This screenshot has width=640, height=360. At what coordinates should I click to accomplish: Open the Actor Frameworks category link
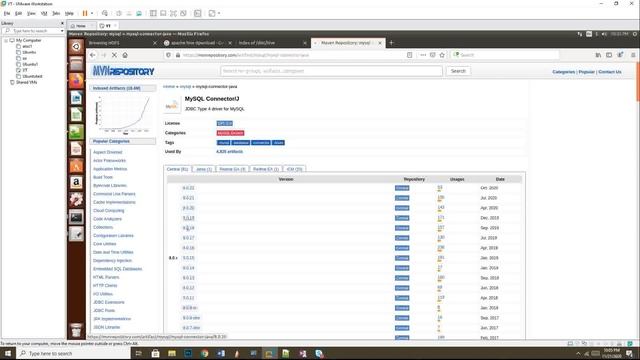pos(109,160)
